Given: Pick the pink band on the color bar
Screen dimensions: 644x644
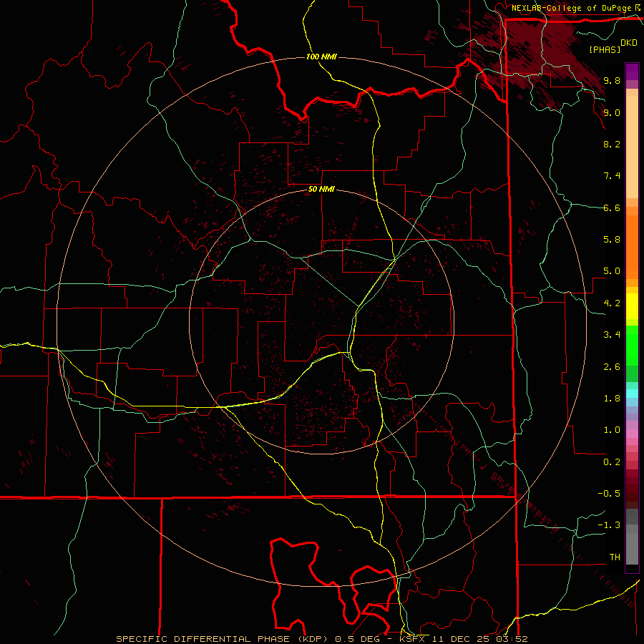Looking at the screenshot, I should coord(632,434).
